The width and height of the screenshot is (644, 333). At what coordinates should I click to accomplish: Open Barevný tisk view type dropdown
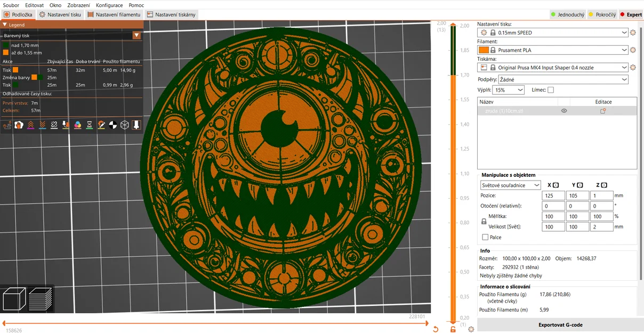137,35
